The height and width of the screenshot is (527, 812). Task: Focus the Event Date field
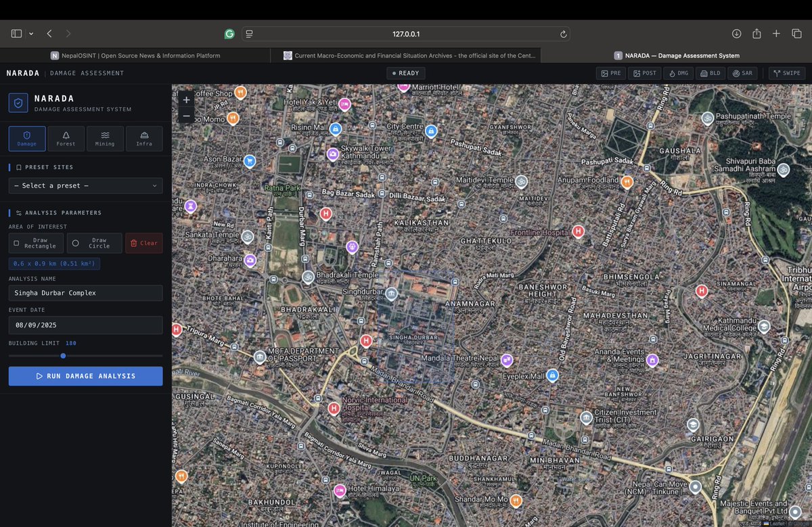pos(86,325)
